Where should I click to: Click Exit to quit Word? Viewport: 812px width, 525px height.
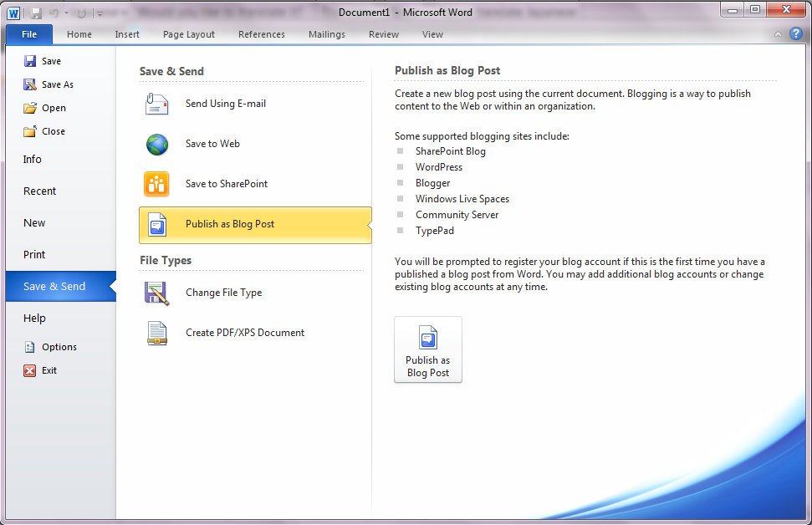coord(49,370)
